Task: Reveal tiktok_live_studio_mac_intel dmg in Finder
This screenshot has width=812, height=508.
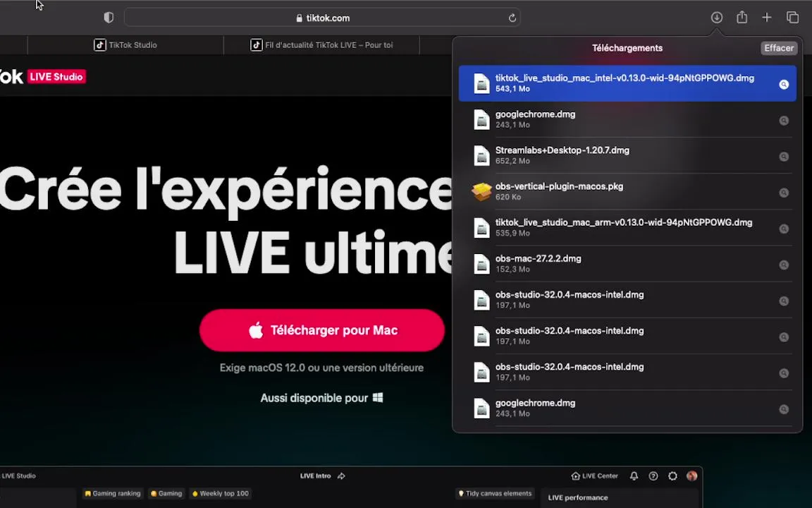Action: coord(784,84)
